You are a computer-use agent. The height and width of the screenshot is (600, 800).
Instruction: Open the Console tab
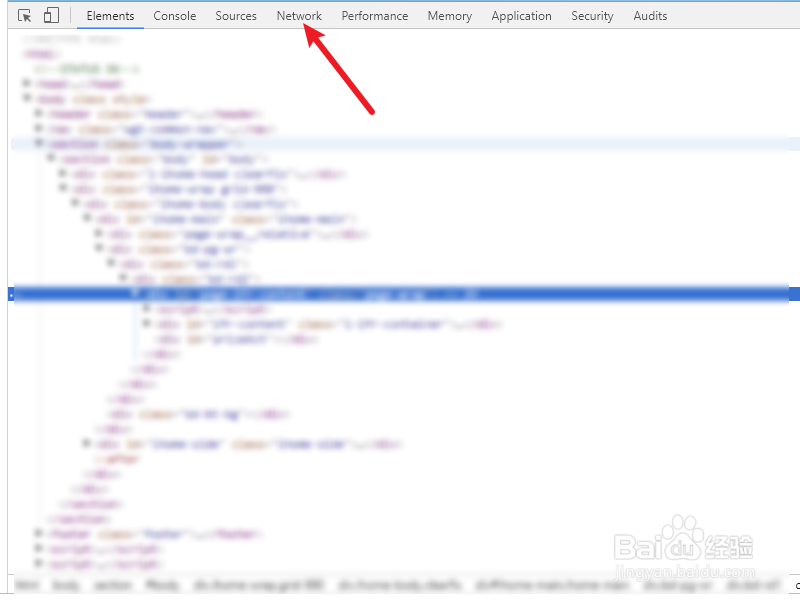(x=174, y=16)
